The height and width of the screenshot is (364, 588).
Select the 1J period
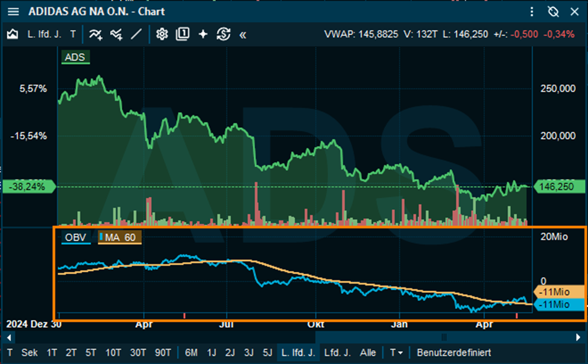(x=212, y=353)
